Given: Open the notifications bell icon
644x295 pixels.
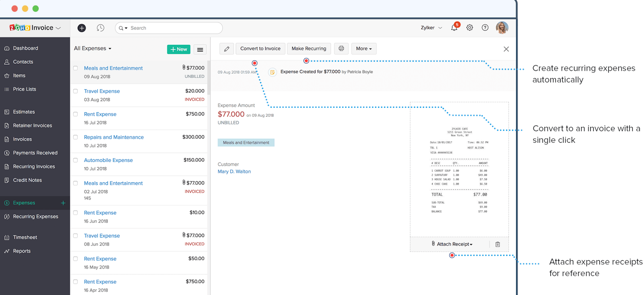Looking at the screenshot, I should [x=454, y=28].
